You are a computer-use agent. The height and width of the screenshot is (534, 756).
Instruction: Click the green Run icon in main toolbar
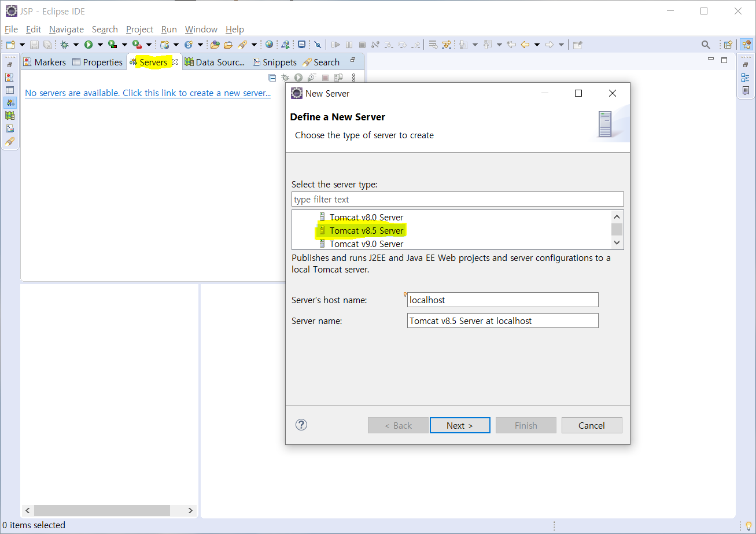(x=88, y=45)
